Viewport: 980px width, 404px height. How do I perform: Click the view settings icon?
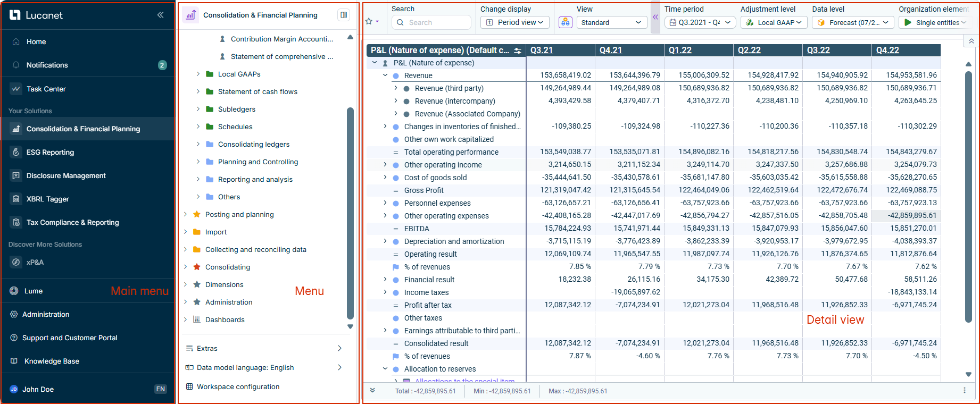565,22
